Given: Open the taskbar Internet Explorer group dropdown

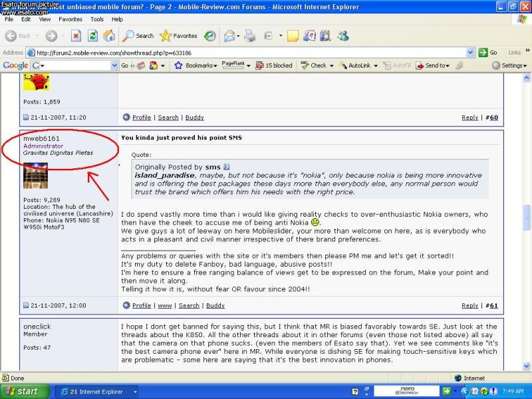Looking at the screenshot, I should [135, 392].
